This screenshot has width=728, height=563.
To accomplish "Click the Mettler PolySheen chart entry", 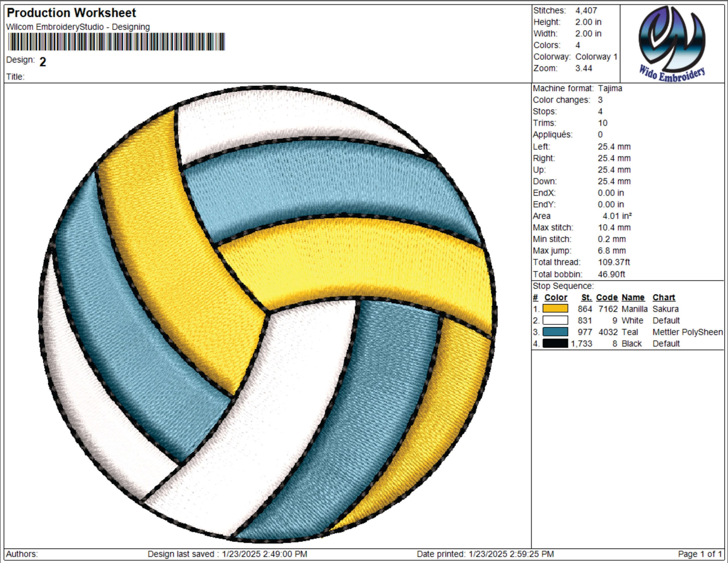I will pos(688,332).
